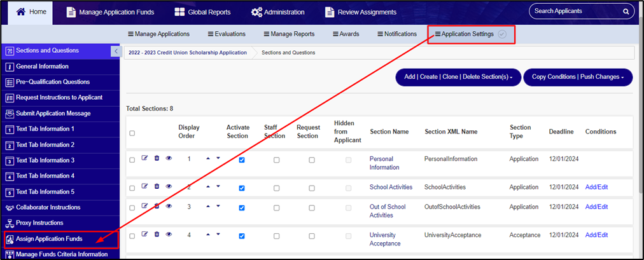Move Personal Information section down arrow

click(x=218, y=158)
